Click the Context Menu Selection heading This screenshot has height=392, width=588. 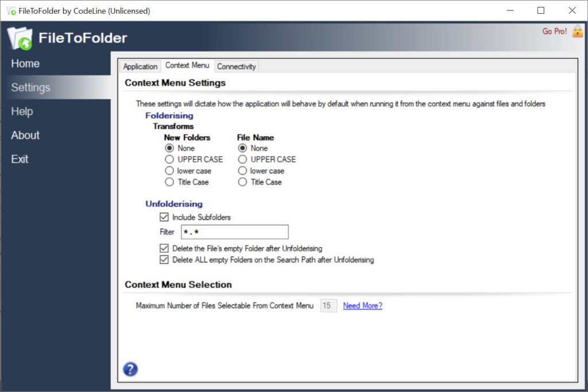pos(178,285)
